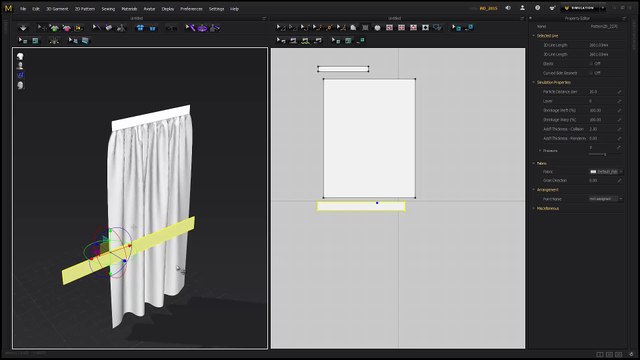The width and height of the screenshot is (640, 360).
Task: Collapse the Fabric section
Action: click(533, 163)
